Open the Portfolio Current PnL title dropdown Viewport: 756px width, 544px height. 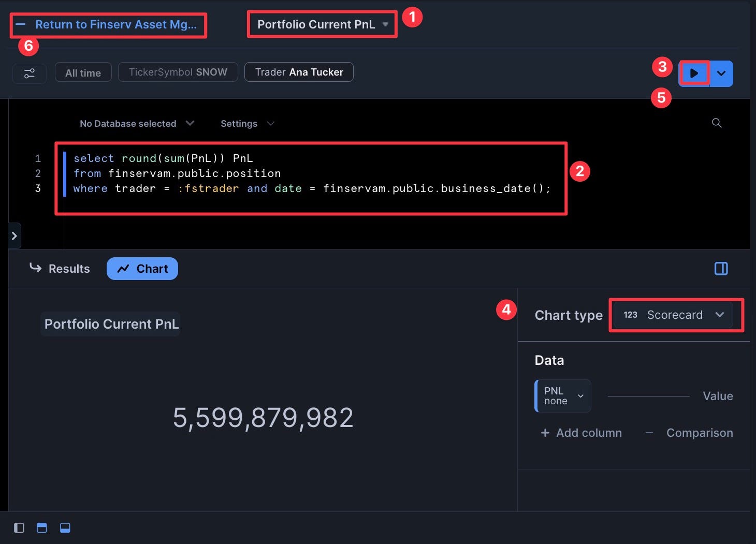tap(323, 24)
